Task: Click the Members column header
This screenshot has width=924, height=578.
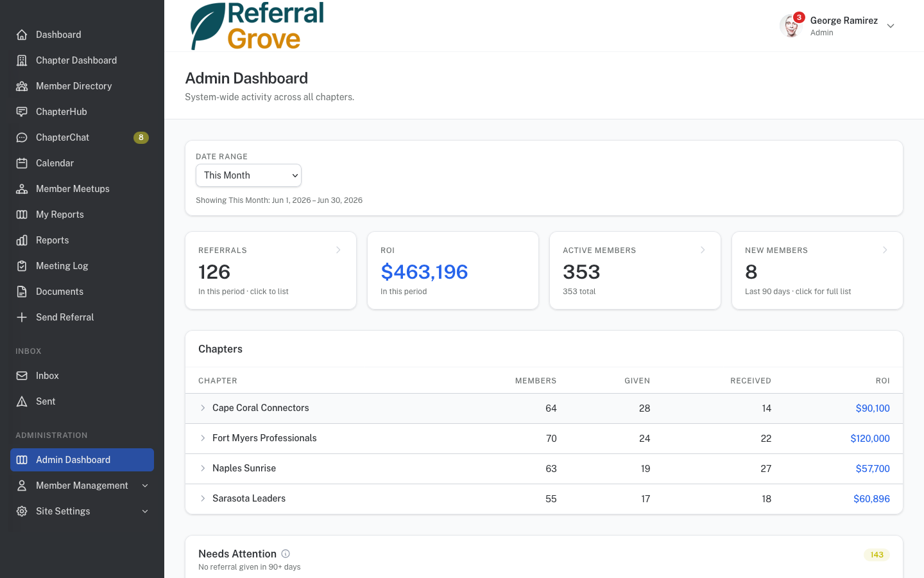Action: 536,381
